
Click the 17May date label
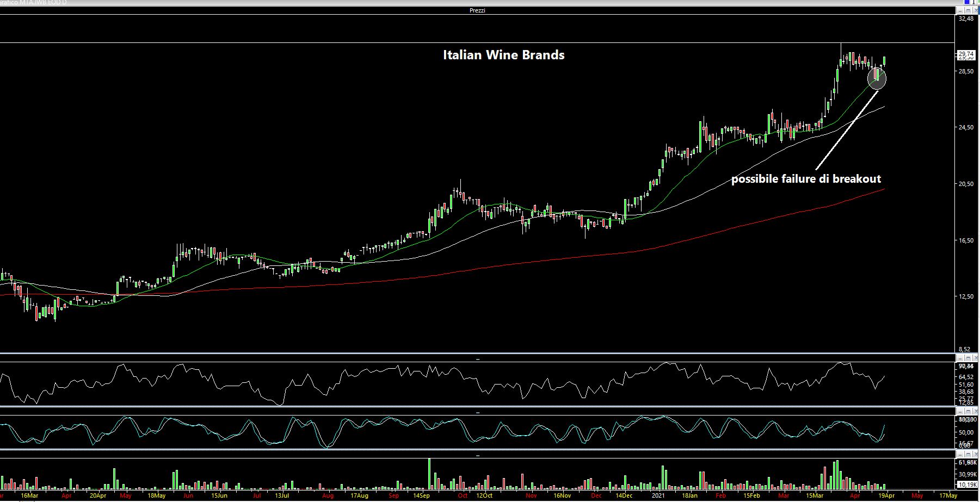click(x=949, y=496)
